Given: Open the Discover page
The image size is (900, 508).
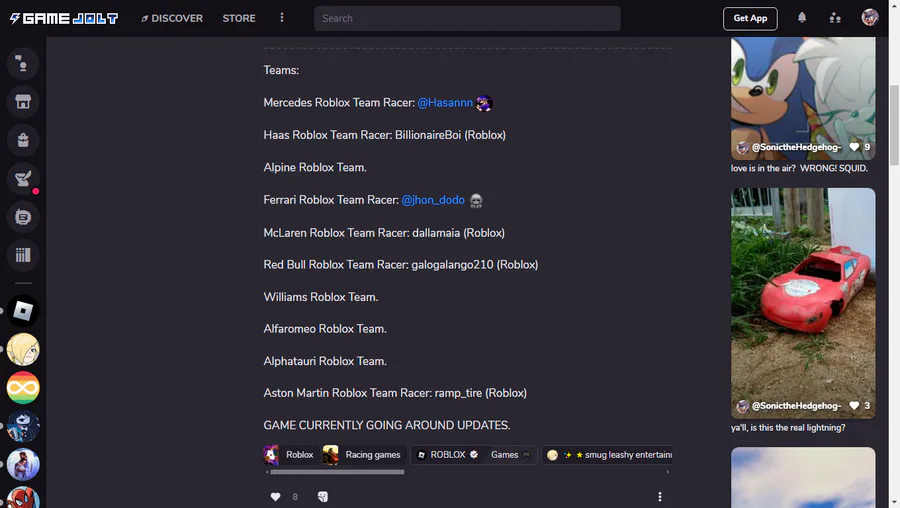Looking at the screenshot, I should point(172,18).
